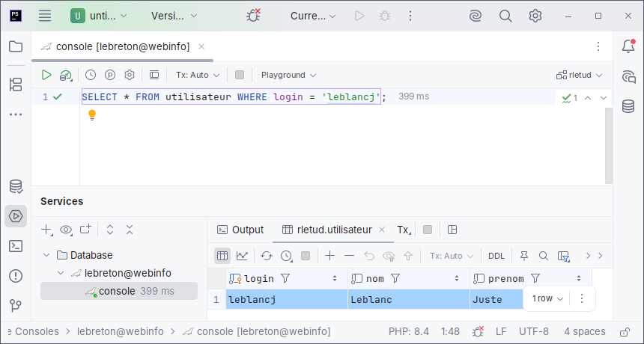Click lebreton@webinfo breadcrumb in status bar

tap(121, 331)
